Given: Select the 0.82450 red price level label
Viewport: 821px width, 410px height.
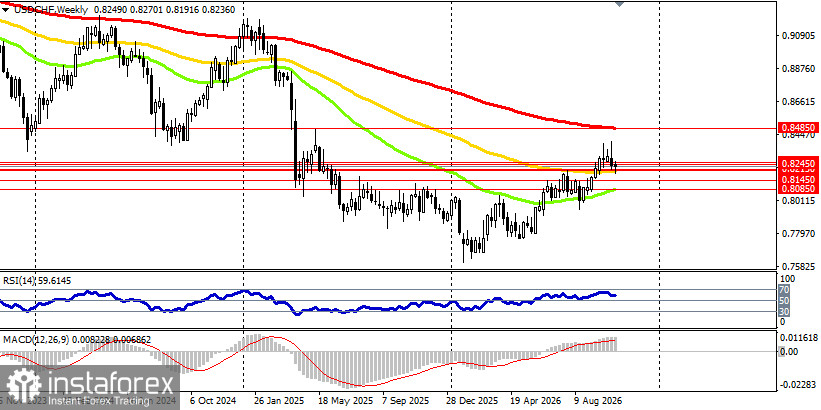Looking at the screenshot, I should click(798, 161).
